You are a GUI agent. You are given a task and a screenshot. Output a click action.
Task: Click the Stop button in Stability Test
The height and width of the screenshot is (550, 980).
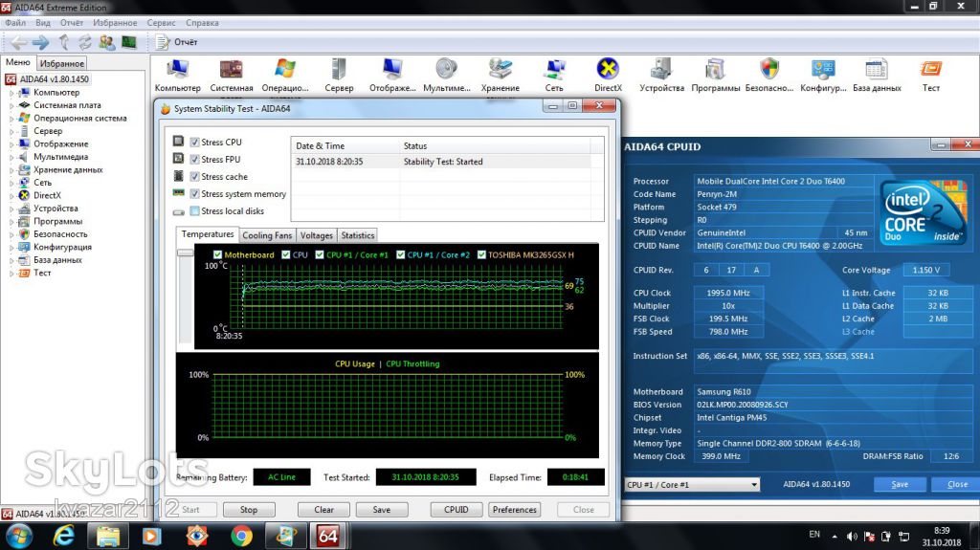(x=249, y=510)
